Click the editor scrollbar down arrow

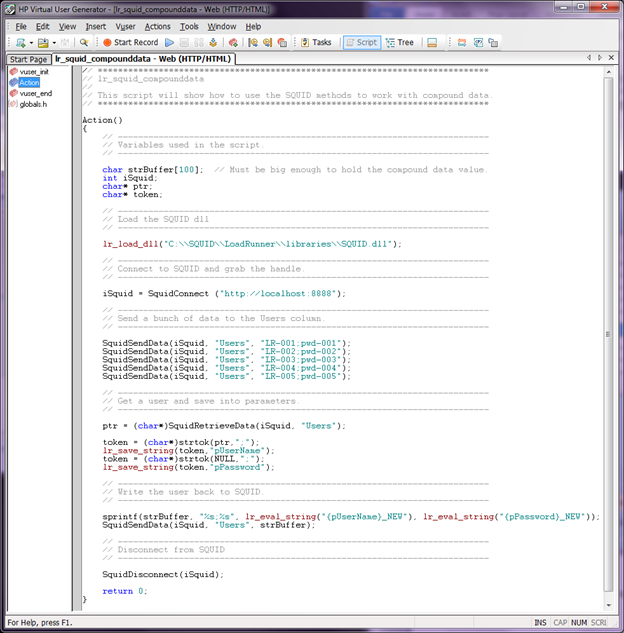coord(608,605)
